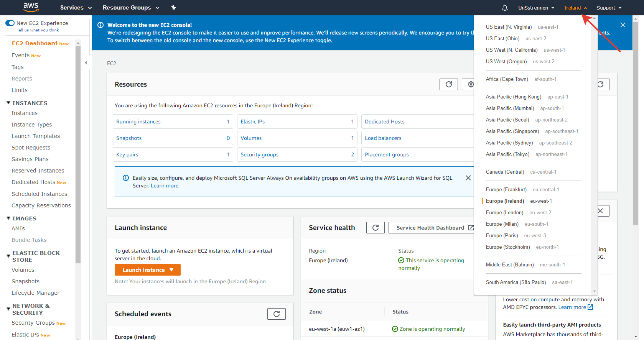
Task: Click the pin shortcut icon in navbar
Action: pyautogui.click(x=173, y=8)
